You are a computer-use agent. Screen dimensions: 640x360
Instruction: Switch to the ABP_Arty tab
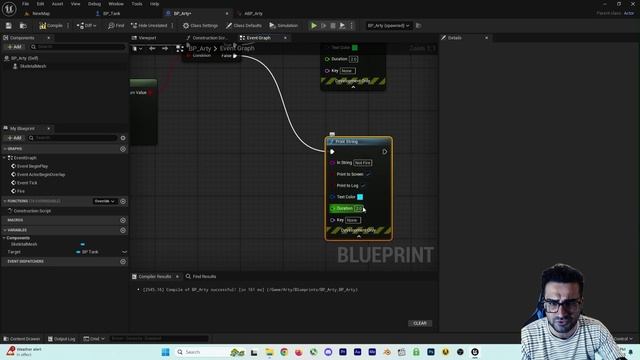click(253, 13)
